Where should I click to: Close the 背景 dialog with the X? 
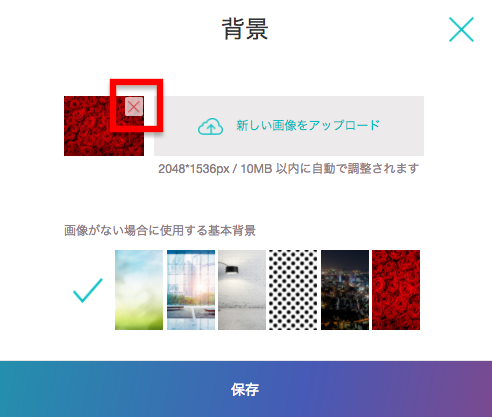pyautogui.click(x=461, y=30)
